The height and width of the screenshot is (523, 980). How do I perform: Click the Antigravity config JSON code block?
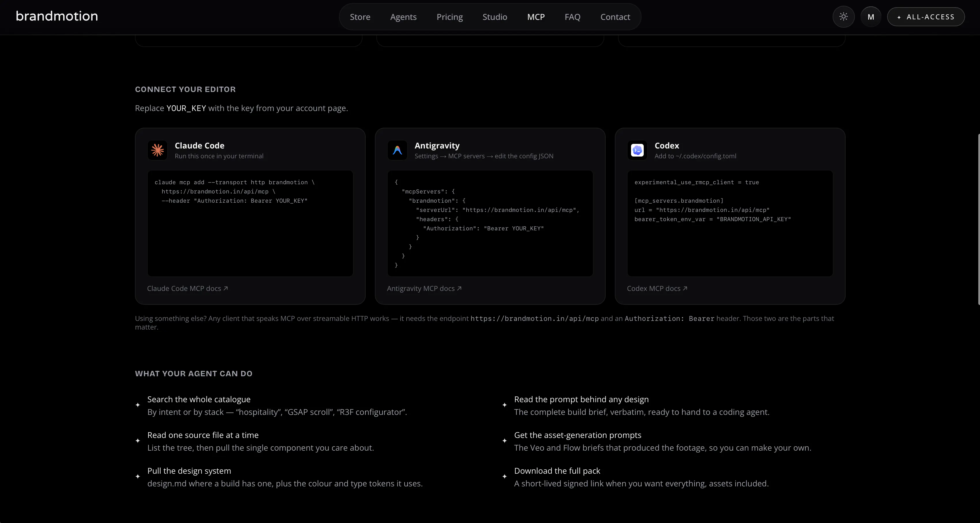tap(490, 223)
